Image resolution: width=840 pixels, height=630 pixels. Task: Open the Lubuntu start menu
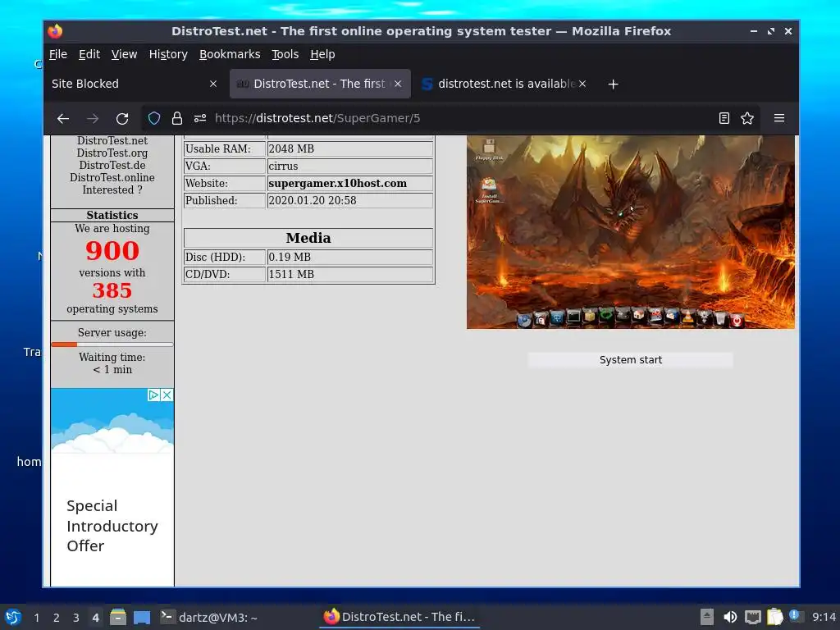pyautogui.click(x=13, y=617)
